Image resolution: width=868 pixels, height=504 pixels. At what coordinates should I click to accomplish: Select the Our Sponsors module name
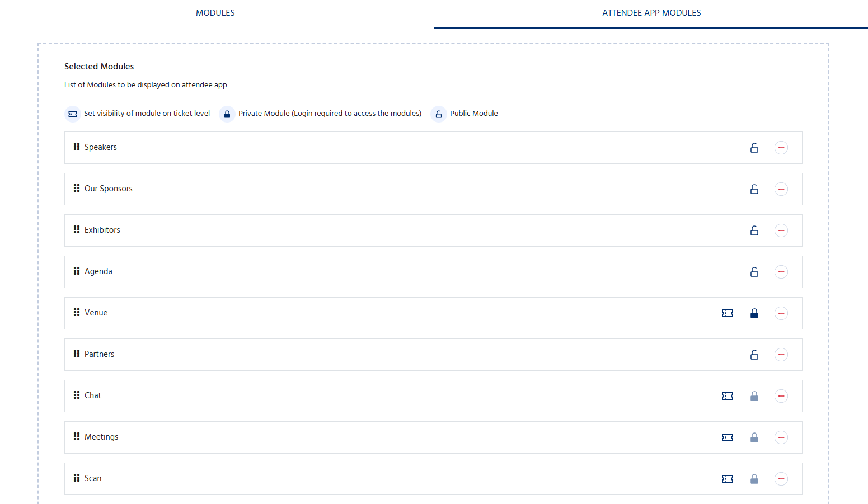(x=109, y=189)
